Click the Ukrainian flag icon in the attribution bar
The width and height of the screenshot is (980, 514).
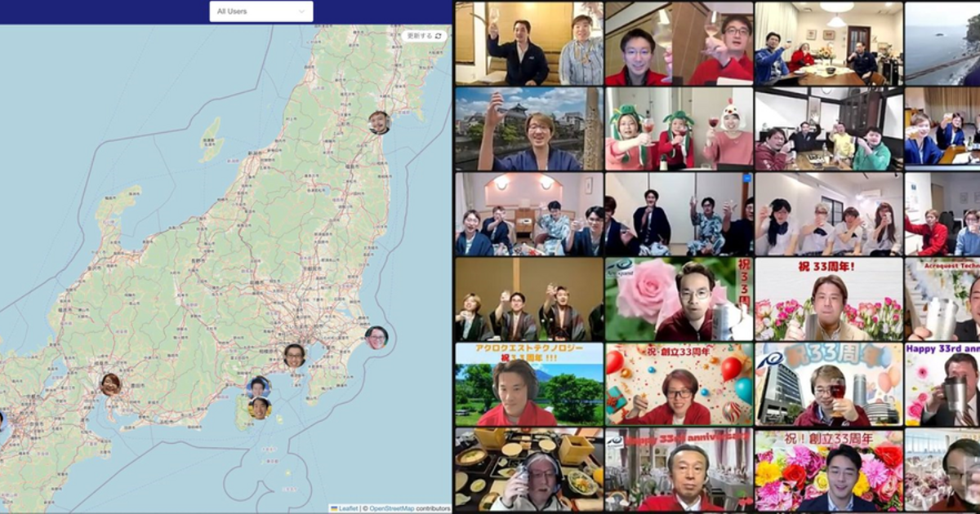tap(336, 507)
